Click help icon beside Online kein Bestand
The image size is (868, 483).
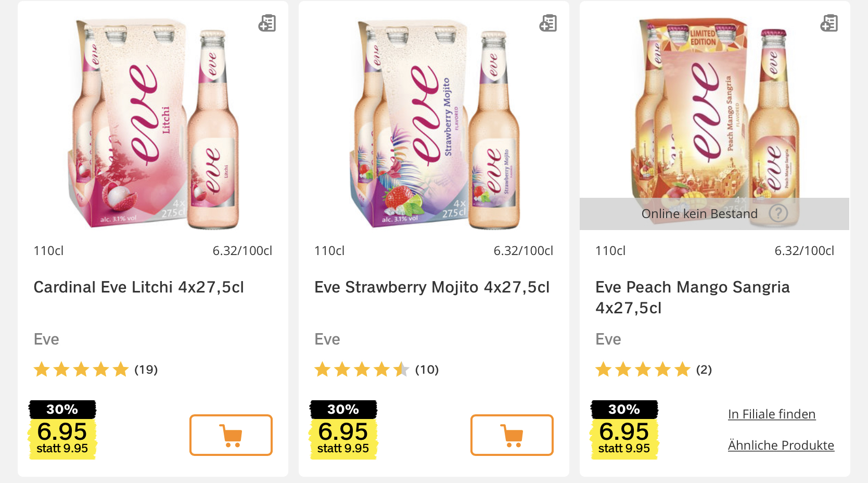[x=778, y=213]
